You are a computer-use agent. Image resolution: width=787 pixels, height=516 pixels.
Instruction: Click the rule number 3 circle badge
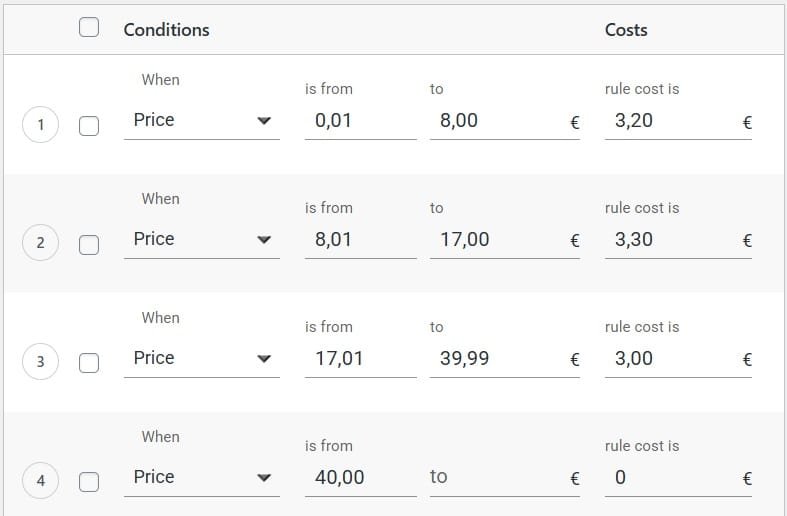[x=40, y=362]
